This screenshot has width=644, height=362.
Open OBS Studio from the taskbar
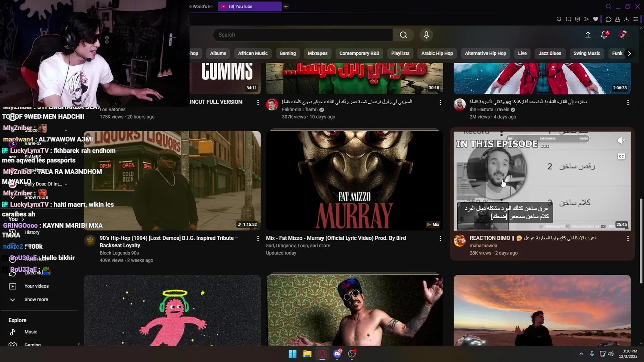pyautogui.click(x=352, y=354)
